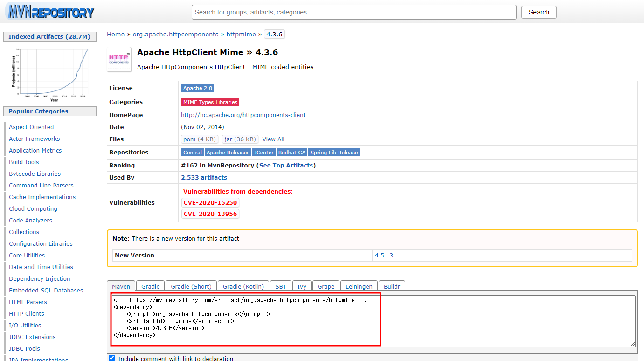Open Configuration Libraries category
This screenshot has width=644, height=361.
point(41,244)
